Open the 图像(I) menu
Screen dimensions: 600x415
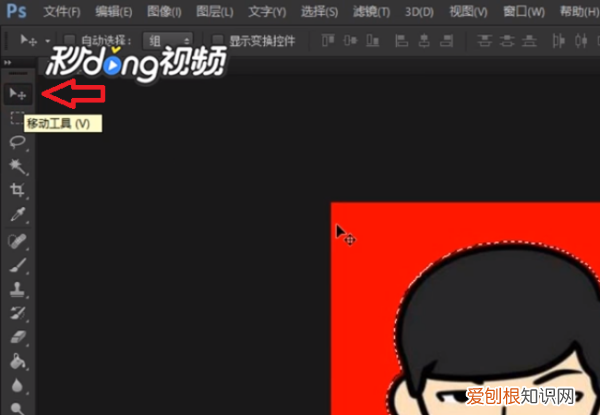click(x=165, y=12)
